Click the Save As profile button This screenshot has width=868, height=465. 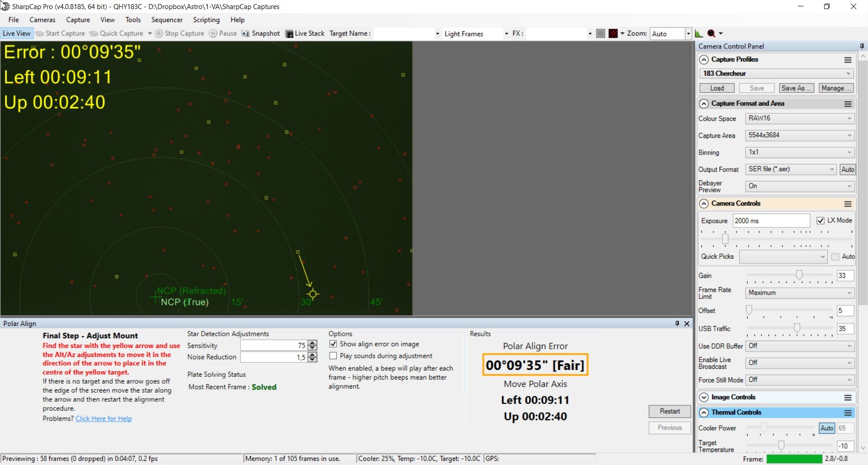tap(797, 88)
